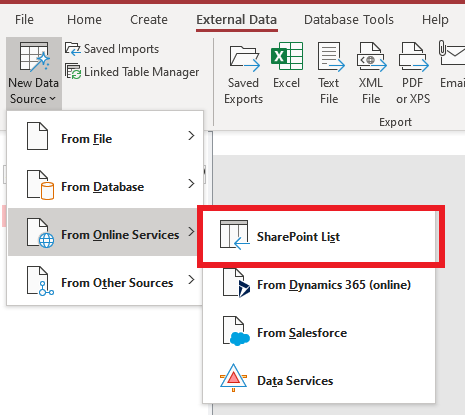The image size is (465, 415).
Task: Click the Saved Exports folder icon
Action: [x=244, y=58]
